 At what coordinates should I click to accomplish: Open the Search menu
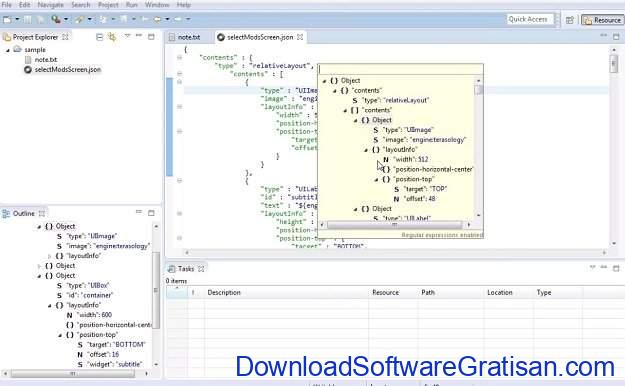point(81,5)
